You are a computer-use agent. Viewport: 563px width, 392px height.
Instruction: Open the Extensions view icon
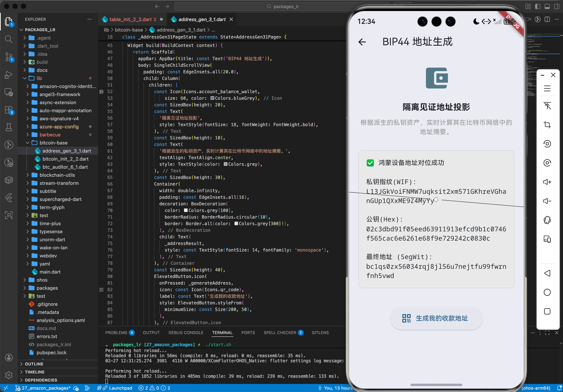pos(9,110)
